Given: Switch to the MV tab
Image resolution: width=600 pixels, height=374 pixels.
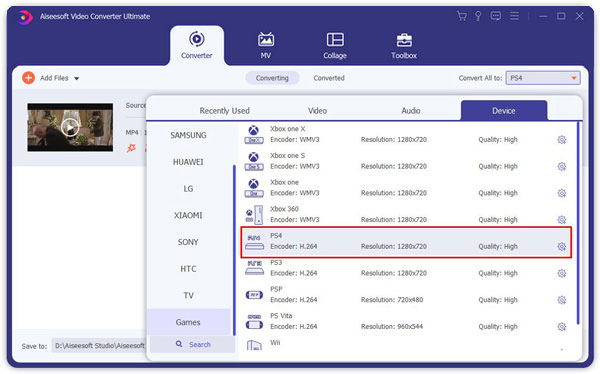Looking at the screenshot, I should (x=266, y=46).
